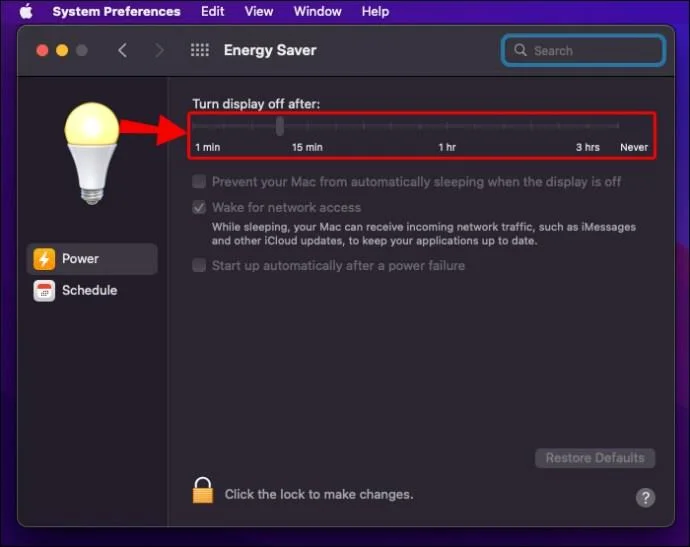The height and width of the screenshot is (547, 690).
Task: Go back with the left chevron
Action: (122, 50)
